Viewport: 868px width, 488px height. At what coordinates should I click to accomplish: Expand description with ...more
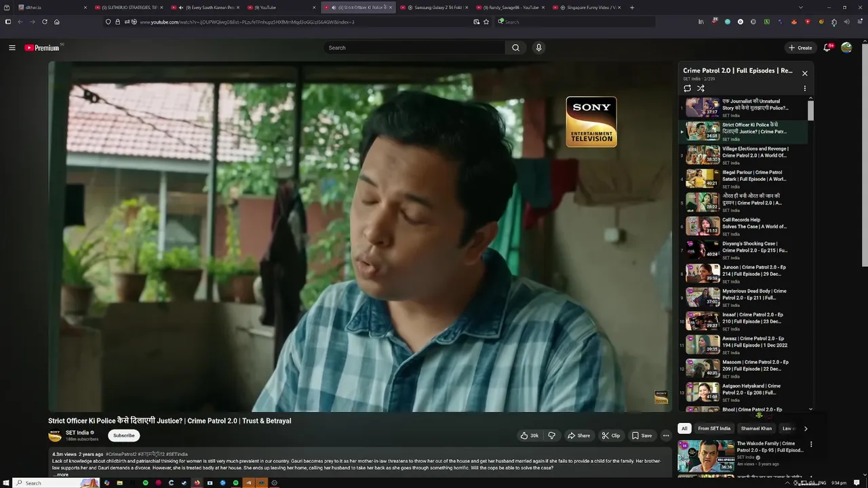pyautogui.click(x=60, y=474)
